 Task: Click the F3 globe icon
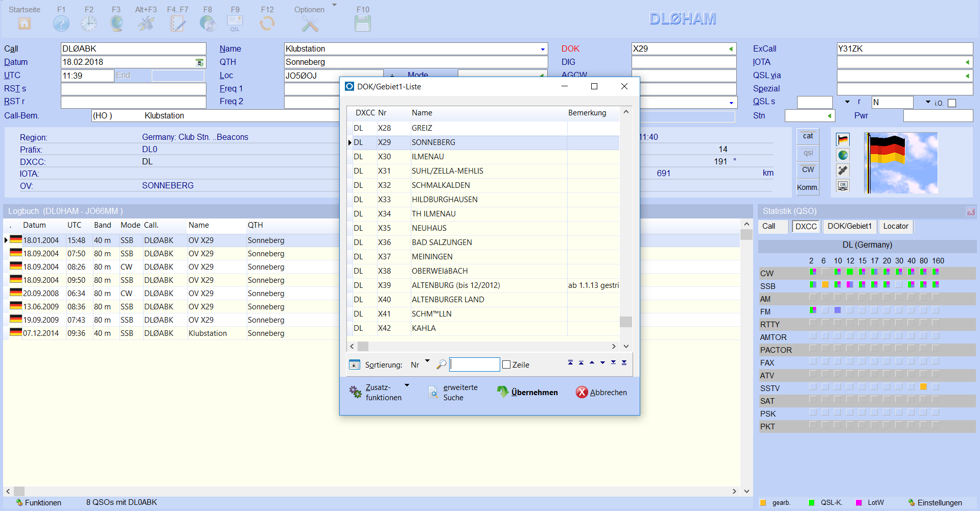(116, 23)
